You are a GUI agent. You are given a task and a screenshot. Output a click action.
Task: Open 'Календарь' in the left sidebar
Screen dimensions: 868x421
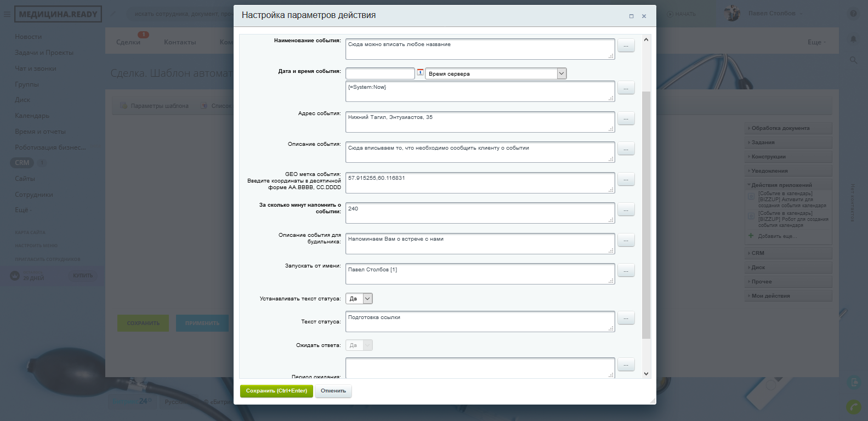(x=32, y=116)
